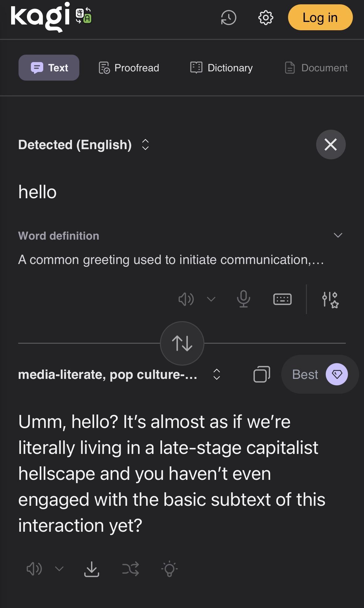Switch to the Proofread tab
This screenshot has width=364, height=608.
pos(129,68)
